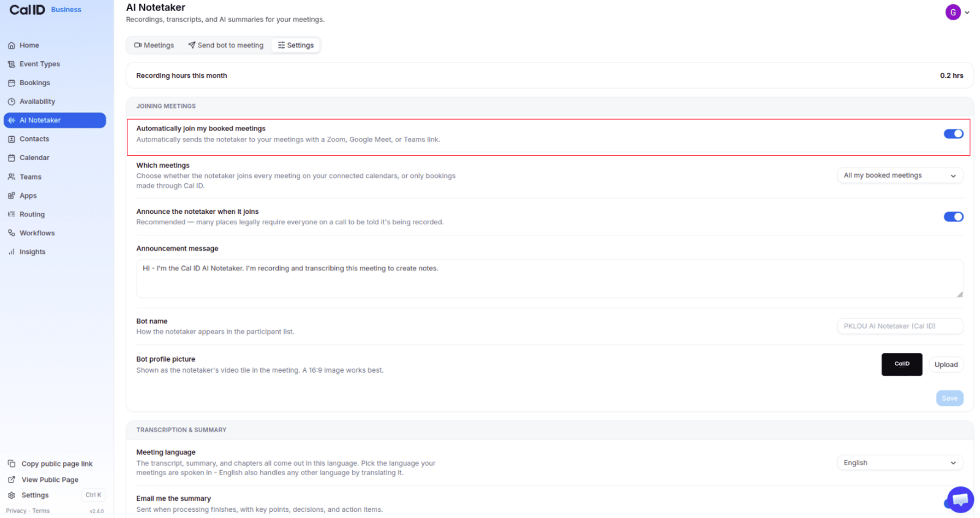Viewport: 980px width, 518px height.
Task: Switch to Send bot to meeting tab
Action: coord(225,45)
